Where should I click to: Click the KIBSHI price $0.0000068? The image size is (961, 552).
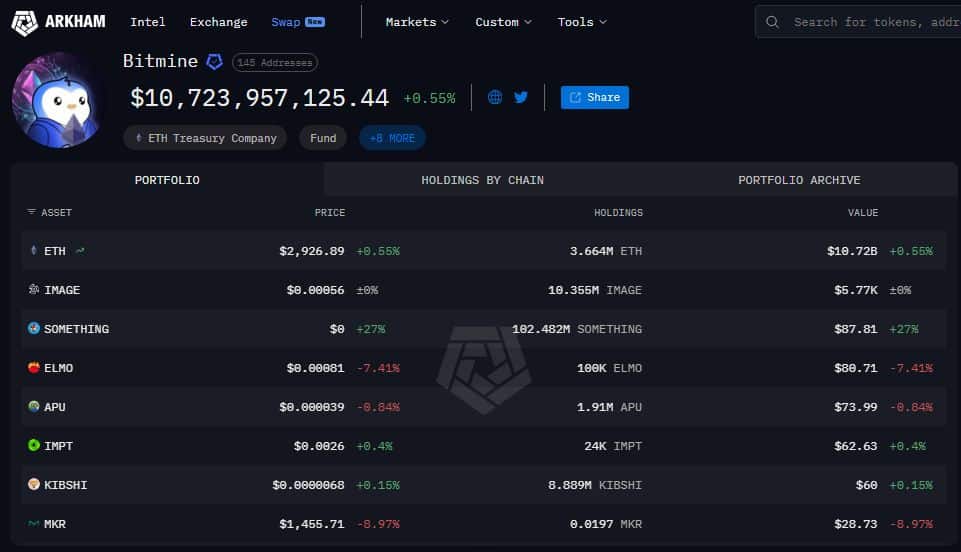pos(308,485)
